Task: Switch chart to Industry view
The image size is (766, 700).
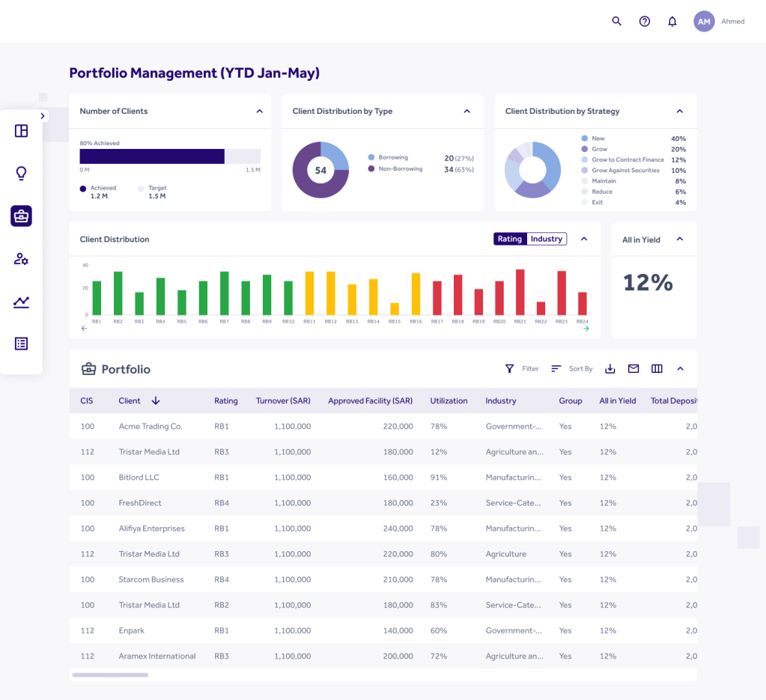Action: coord(547,239)
